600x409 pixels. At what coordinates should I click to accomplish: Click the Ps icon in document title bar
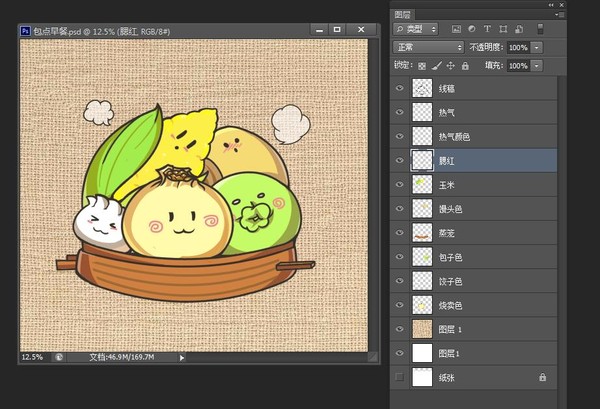25,31
